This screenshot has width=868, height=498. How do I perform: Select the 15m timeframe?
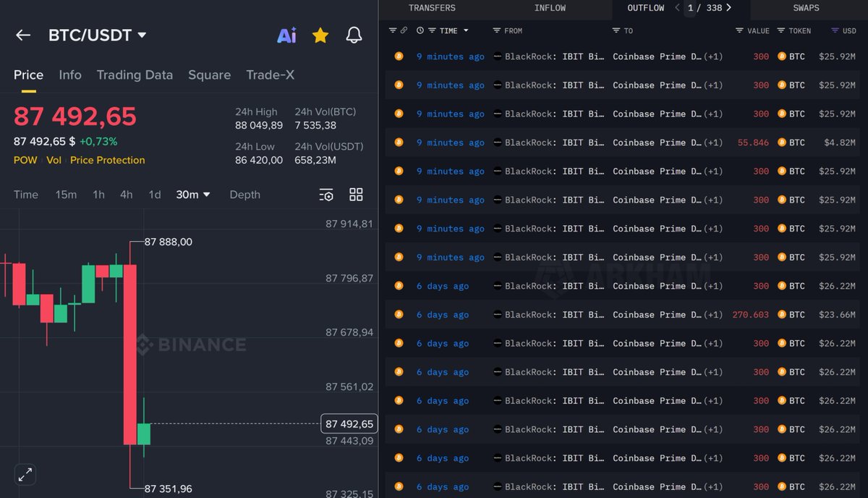click(x=66, y=195)
